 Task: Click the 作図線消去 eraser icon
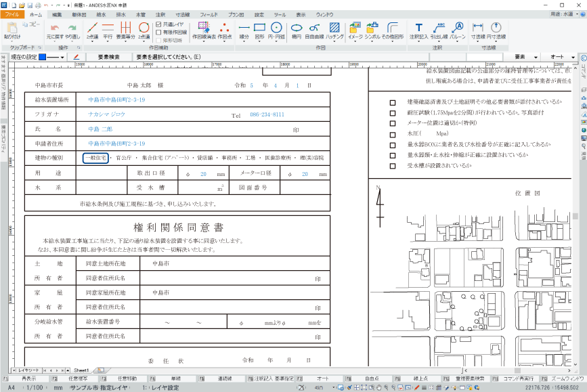(202, 30)
